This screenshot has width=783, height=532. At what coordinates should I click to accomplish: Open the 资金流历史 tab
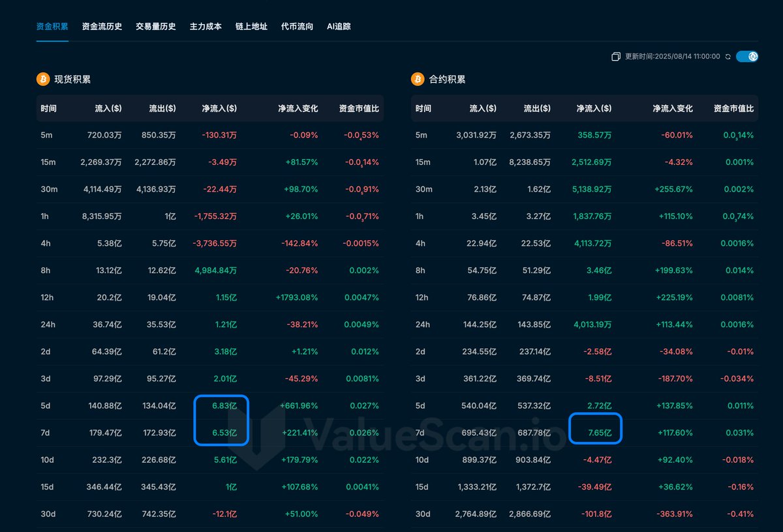[102, 27]
